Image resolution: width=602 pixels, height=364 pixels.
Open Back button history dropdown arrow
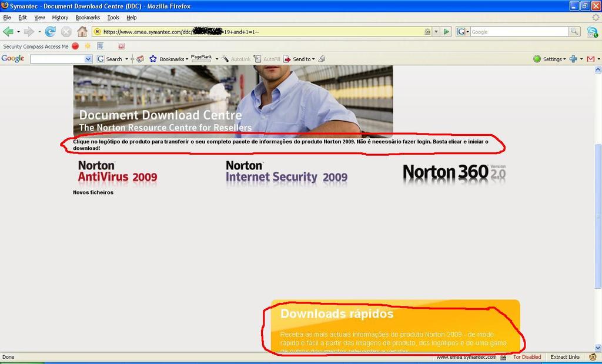pyautogui.click(x=18, y=32)
